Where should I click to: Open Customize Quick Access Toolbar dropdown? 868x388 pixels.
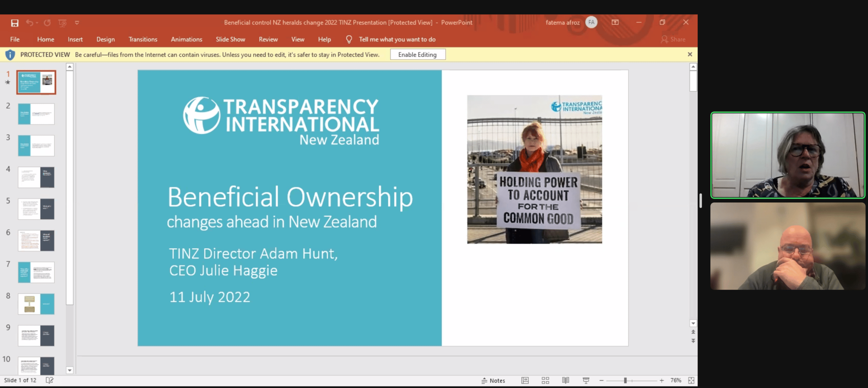coord(77,23)
